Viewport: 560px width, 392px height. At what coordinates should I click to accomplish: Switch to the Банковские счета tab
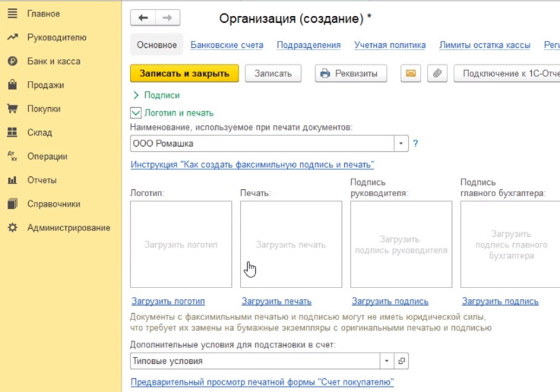[226, 45]
